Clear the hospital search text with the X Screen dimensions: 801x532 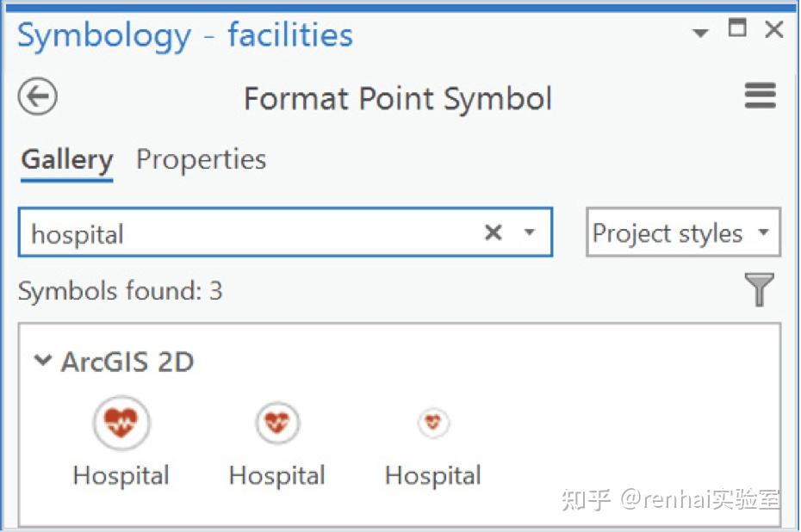(x=493, y=232)
